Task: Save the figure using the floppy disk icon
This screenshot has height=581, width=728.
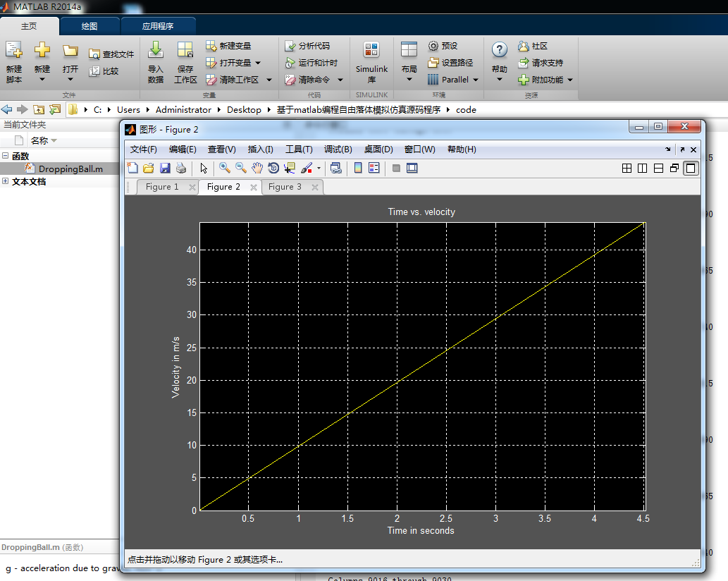Action: pyautogui.click(x=165, y=168)
